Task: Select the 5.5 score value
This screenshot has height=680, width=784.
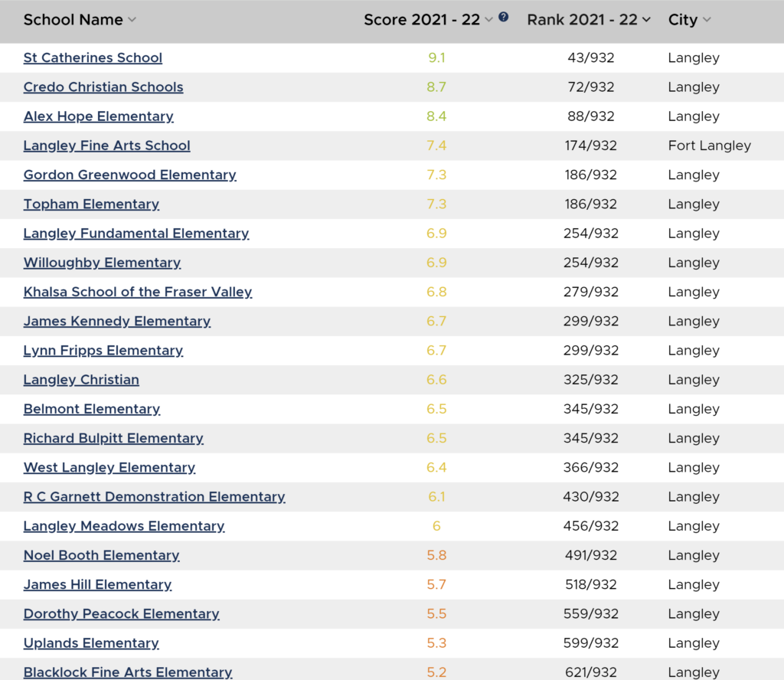Action: (436, 613)
